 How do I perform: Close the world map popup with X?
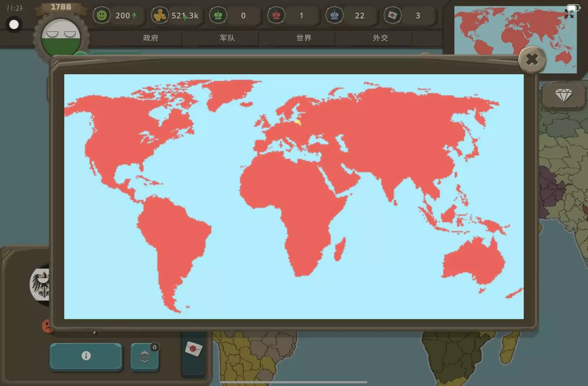532,60
